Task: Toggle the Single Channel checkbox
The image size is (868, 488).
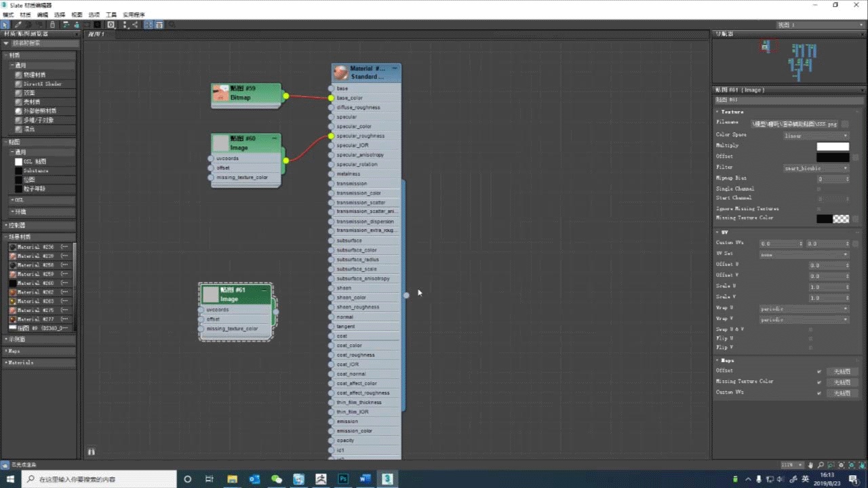Action: click(818, 188)
